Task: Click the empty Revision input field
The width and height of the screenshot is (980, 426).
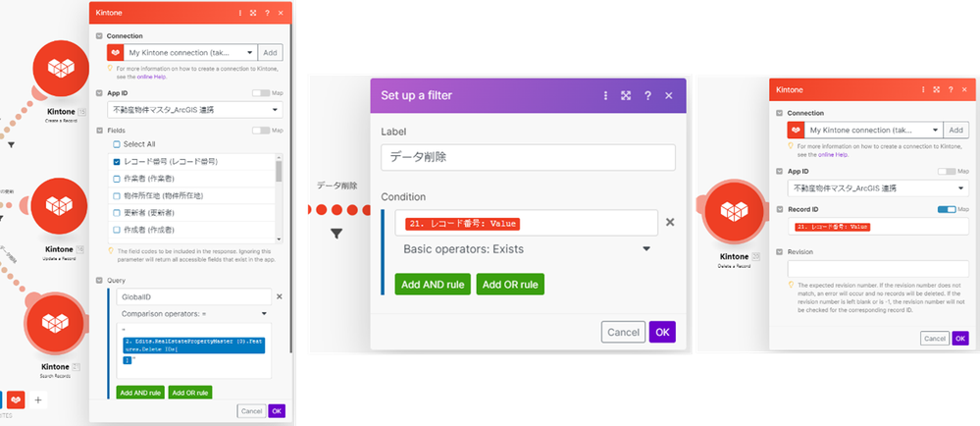Action: (878, 269)
